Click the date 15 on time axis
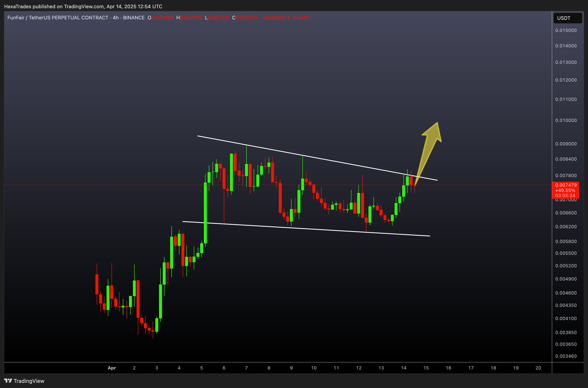This screenshot has height=388, width=588. [426, 368]
